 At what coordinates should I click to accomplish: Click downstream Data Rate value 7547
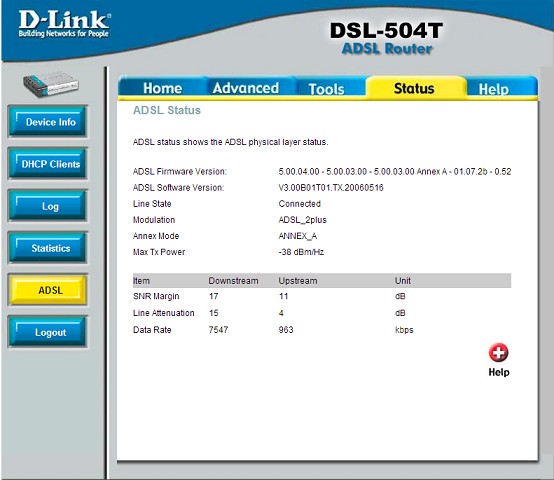tap(218, 330)
